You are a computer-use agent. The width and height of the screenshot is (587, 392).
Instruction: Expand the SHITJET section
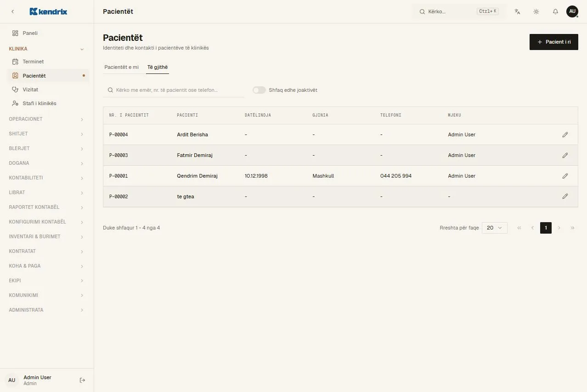(46, 134)
